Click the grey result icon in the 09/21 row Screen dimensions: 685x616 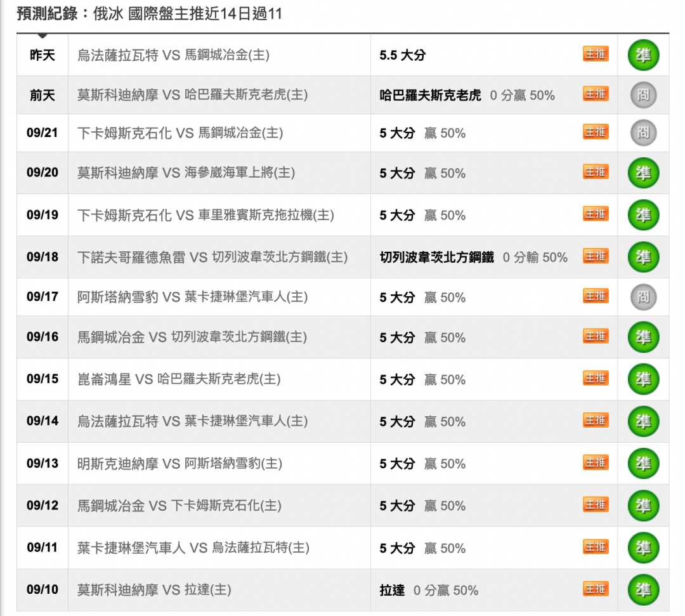point(643,133)
